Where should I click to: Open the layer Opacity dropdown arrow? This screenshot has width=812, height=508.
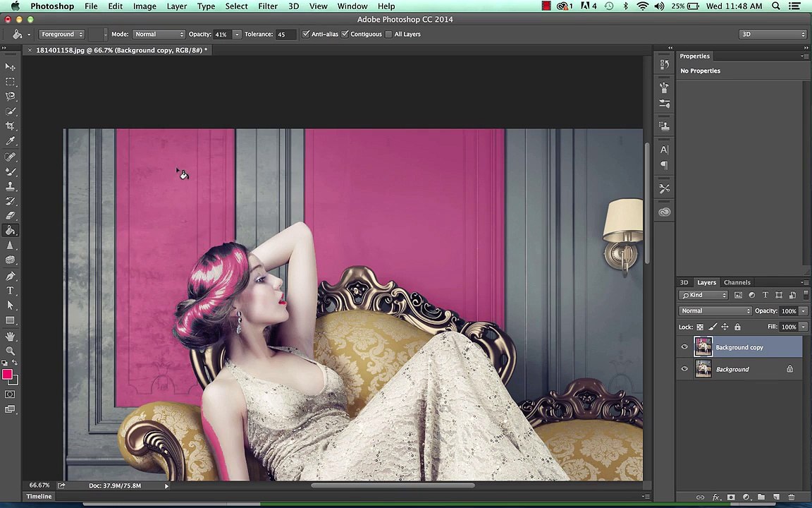point(804,311)
